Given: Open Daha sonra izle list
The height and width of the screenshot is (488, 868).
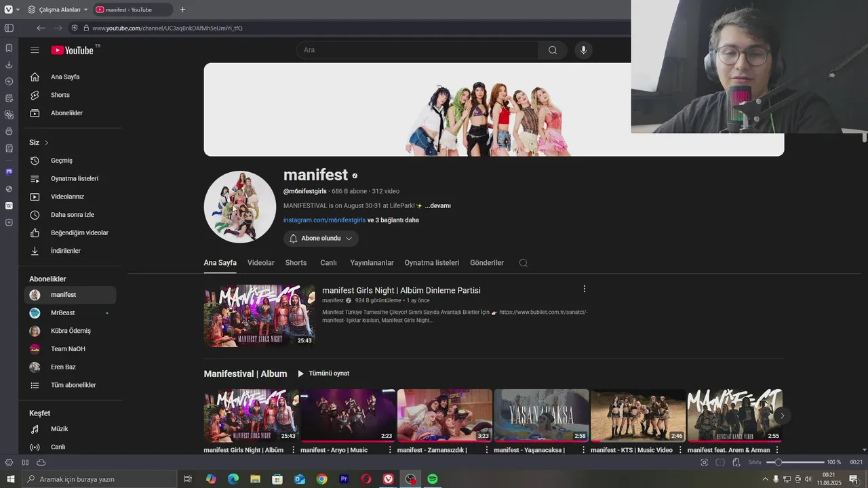Looking at the screenshot, I should pyautogui.click(x=71, y=215).
